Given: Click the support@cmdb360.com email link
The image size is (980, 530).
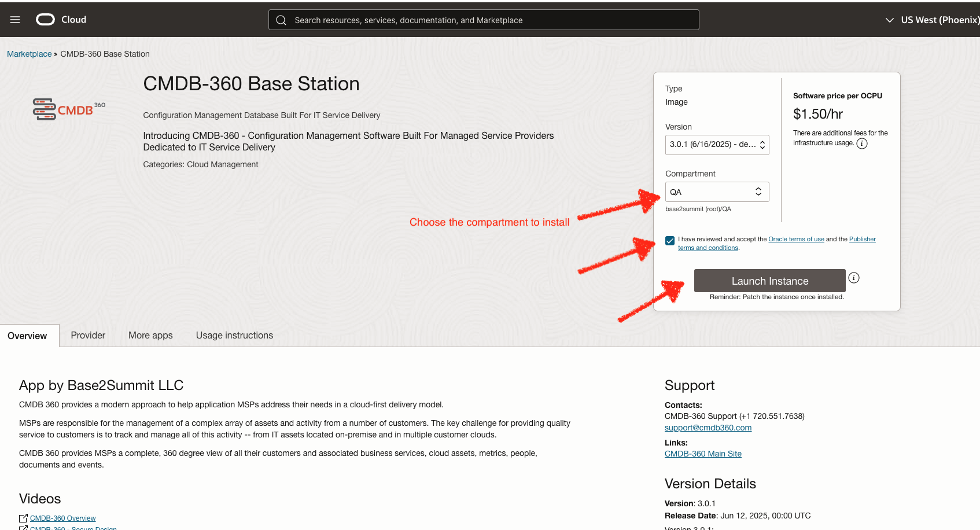Looking at the screenshot, I should (708, 428).
